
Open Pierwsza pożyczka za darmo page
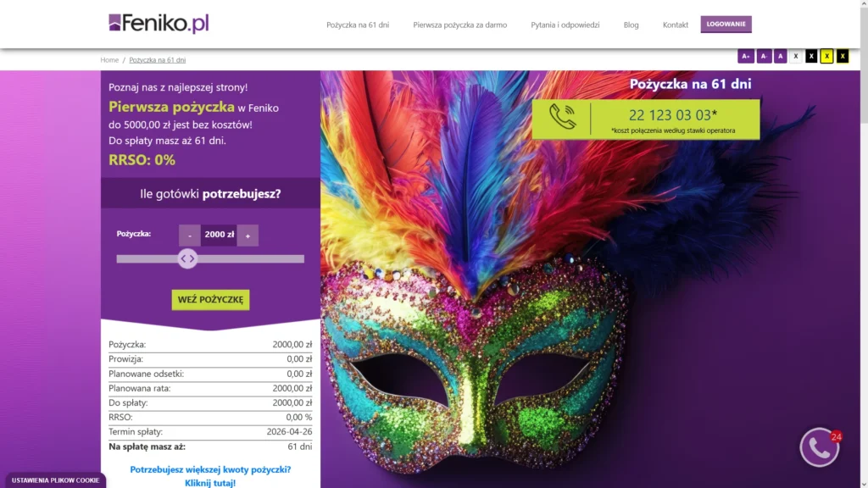tap(460, 25)
